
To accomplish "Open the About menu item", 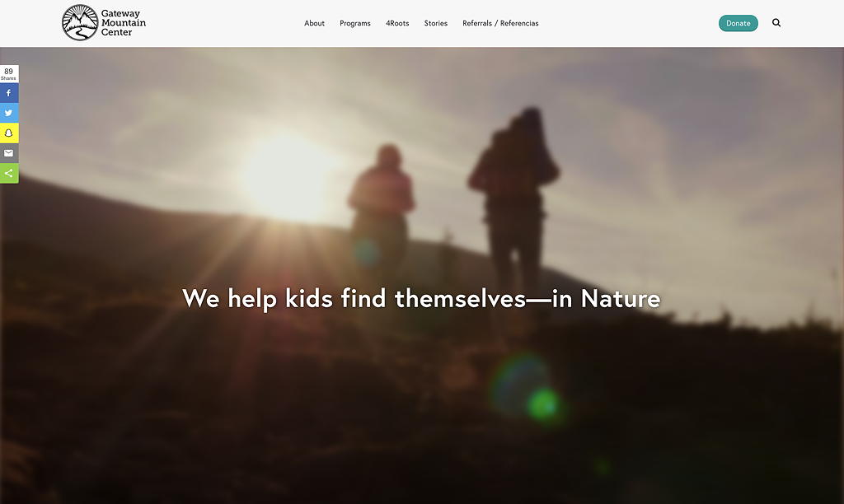I will [x=314, y=23].
